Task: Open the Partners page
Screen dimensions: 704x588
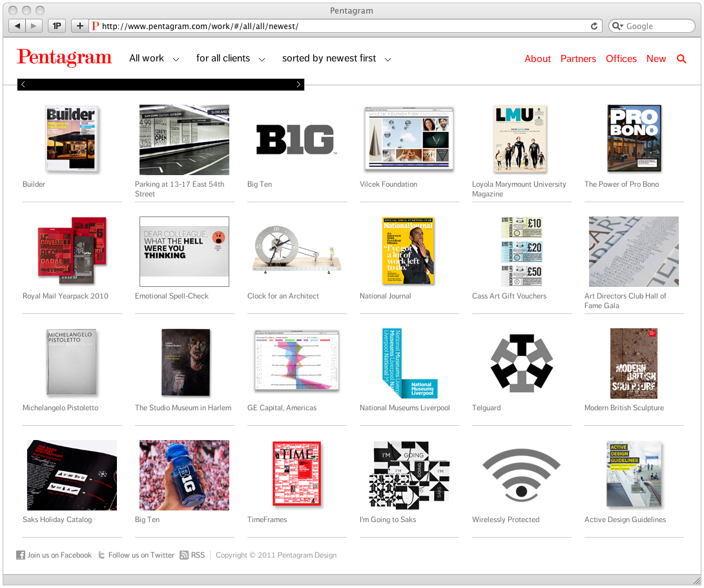Action: (578, 59)
